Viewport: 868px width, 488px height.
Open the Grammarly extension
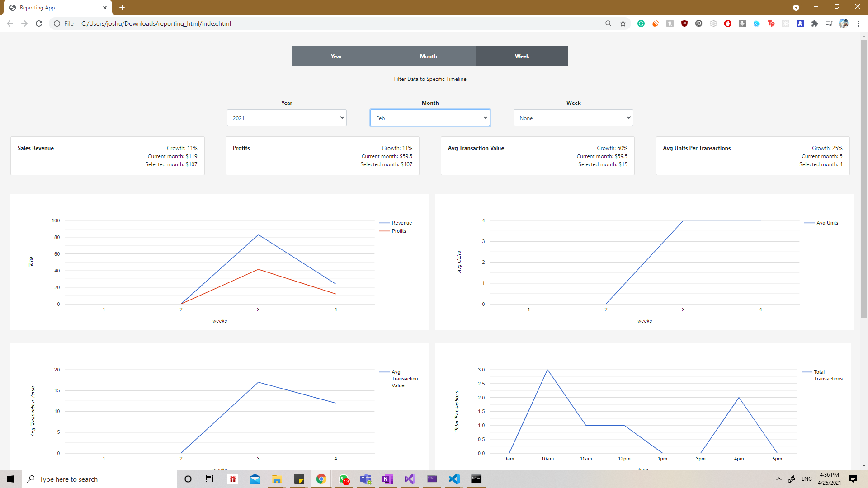click(641, 23)
